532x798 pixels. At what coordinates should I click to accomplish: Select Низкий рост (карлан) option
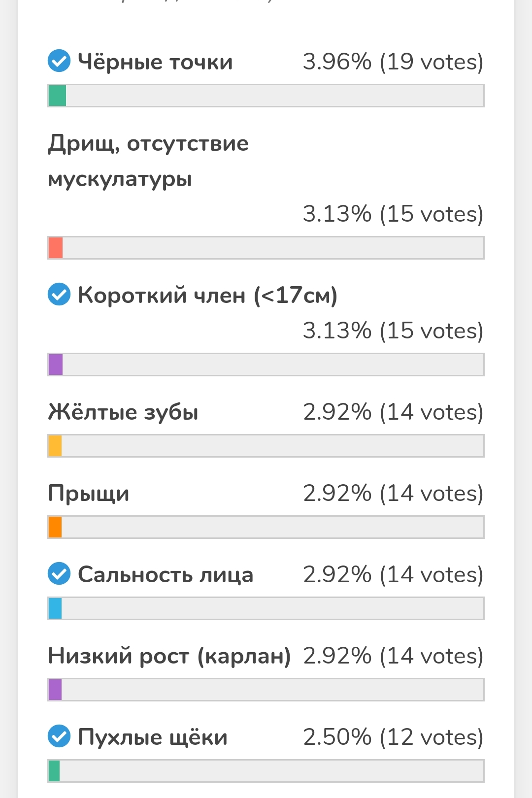pos(169,656)
